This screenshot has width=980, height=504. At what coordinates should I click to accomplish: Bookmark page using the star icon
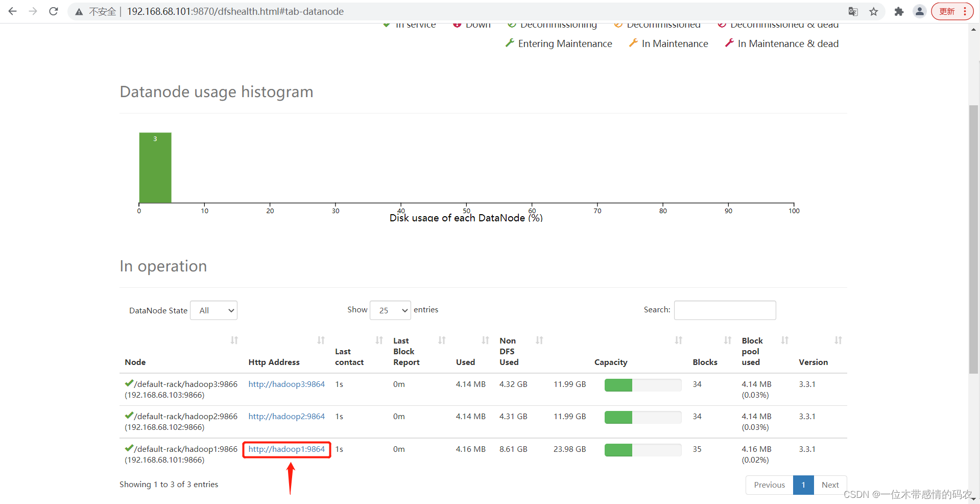coord(874,11)
